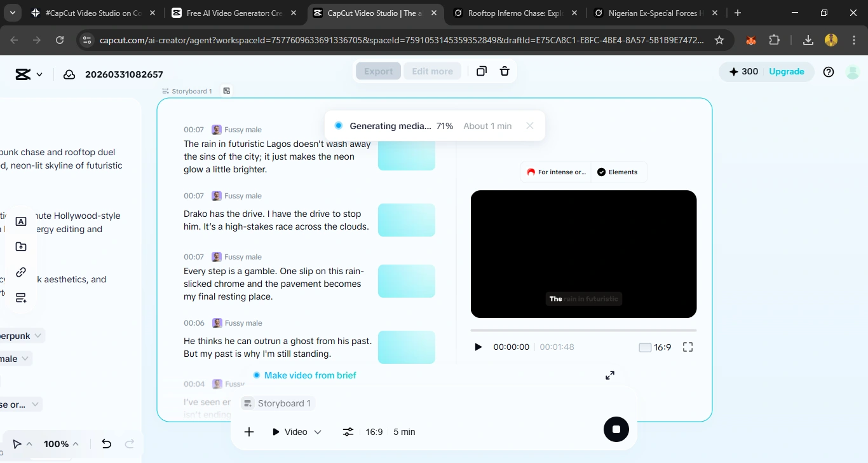Click the video preview progress bar

click(x=583, y=330)
